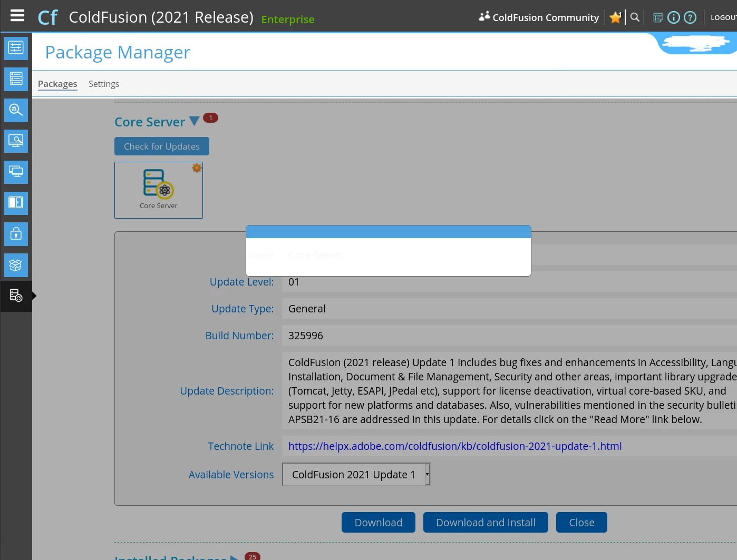Click the Check for Updates button
737x560 pixels.
(162, 146)
